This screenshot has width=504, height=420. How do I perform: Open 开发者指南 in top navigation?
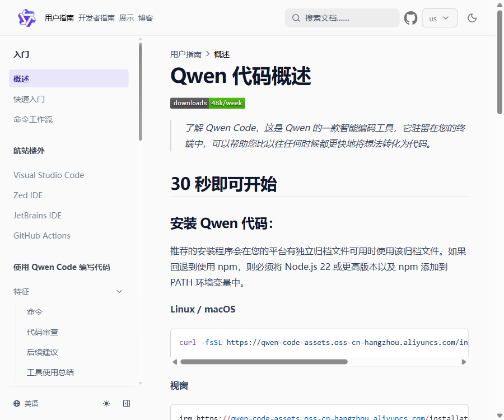point(96,18)
